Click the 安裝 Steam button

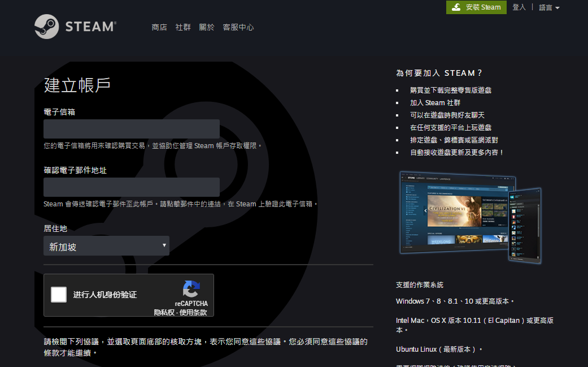(476, 7)
